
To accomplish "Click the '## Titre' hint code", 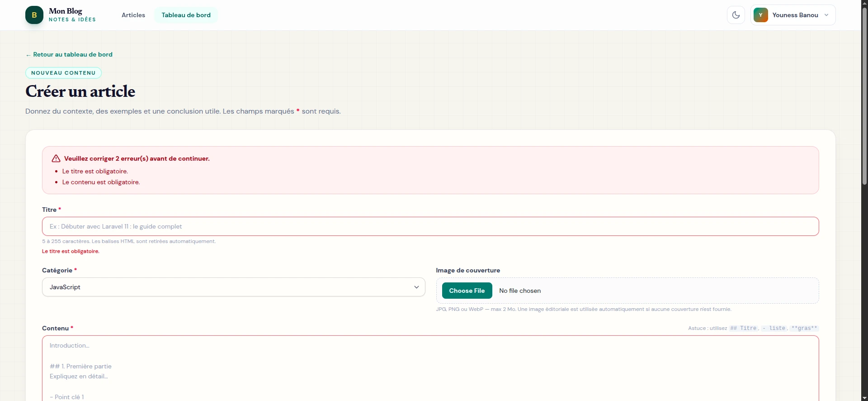I will click(743, 328).
